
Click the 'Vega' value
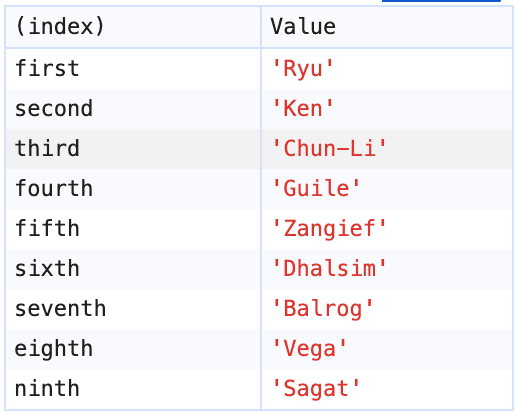[309, 349]
